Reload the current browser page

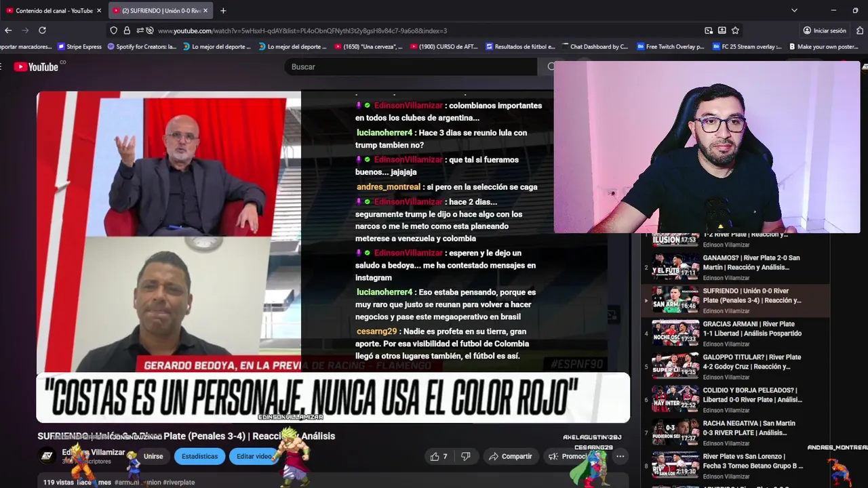click(x=42, y=30)
